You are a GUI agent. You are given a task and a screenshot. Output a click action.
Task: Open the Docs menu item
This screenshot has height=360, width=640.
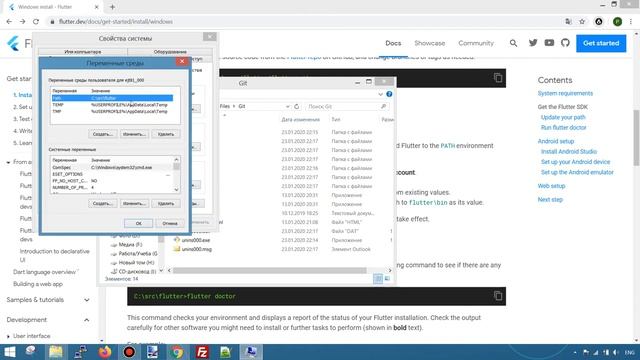click(x=393, y=43)
